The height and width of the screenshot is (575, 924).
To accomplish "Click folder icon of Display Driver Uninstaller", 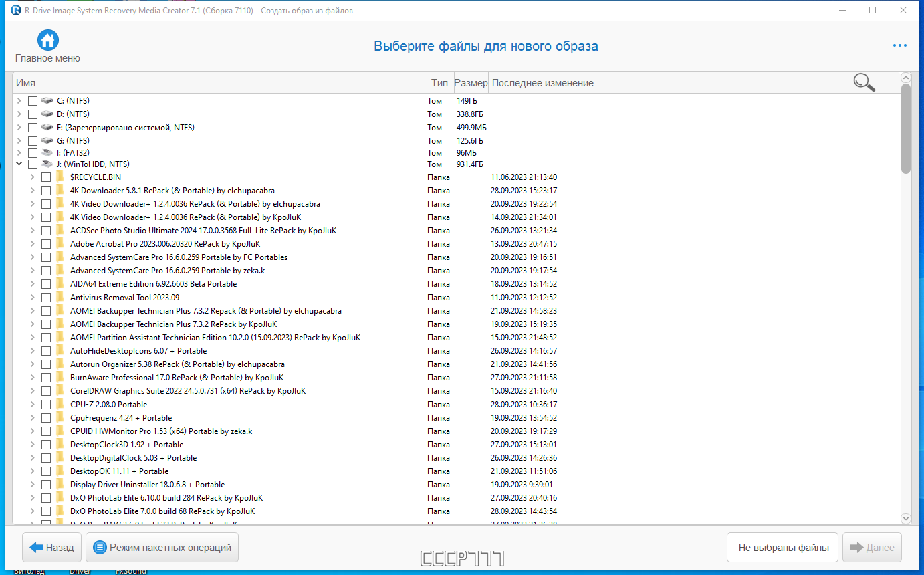I will tap(60, 484).
